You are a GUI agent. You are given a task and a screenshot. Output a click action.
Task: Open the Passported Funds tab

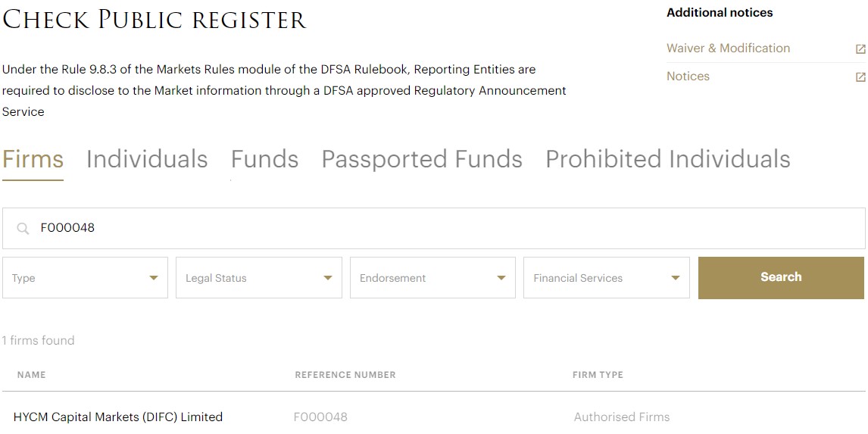point(422,159)
